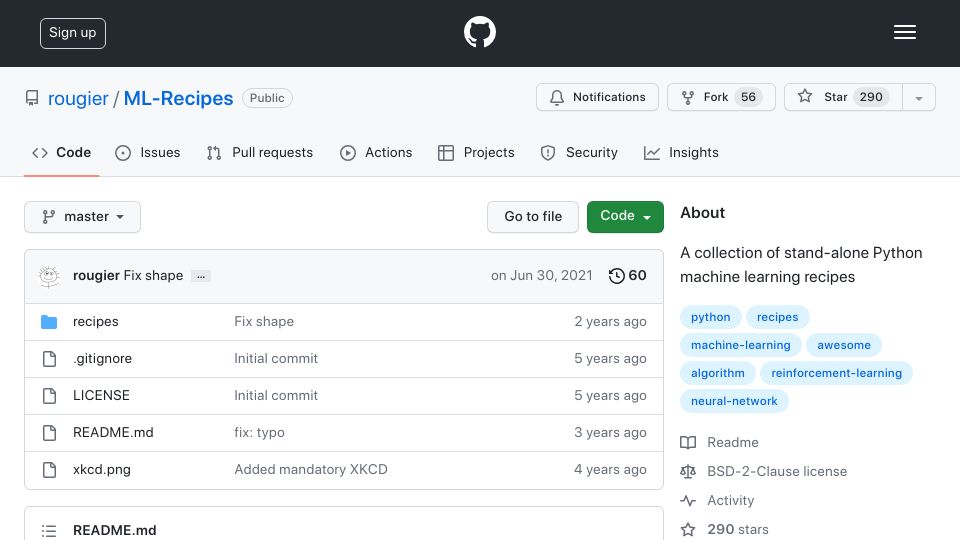This screenshot has height=540, width=960.
Task: Open README.md in the file list
Action: 113,432
